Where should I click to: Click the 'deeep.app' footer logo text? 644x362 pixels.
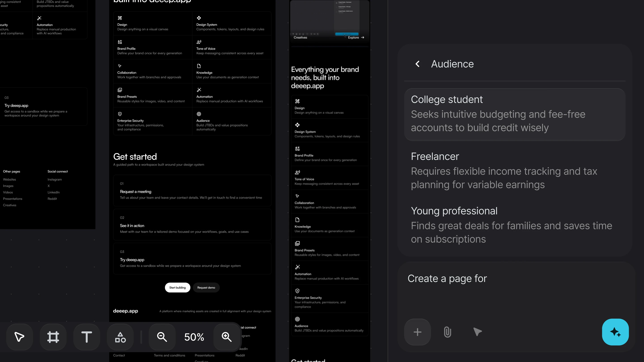click(125, 311)
